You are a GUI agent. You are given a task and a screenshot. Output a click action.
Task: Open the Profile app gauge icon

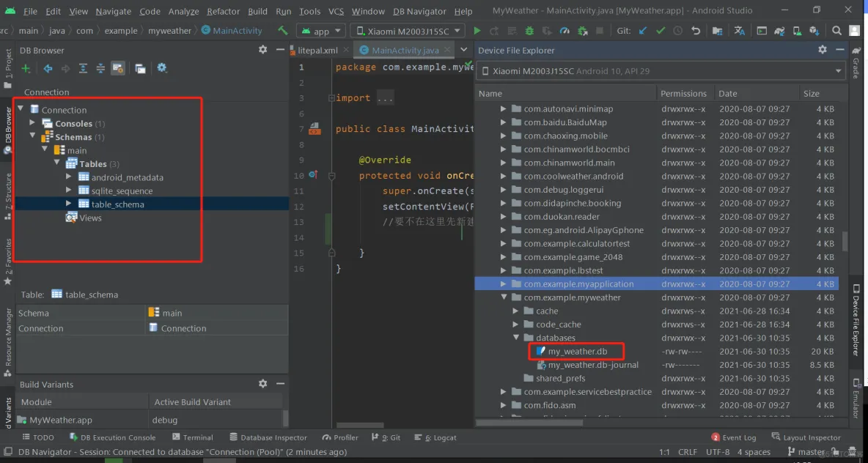tap(564, 31)
